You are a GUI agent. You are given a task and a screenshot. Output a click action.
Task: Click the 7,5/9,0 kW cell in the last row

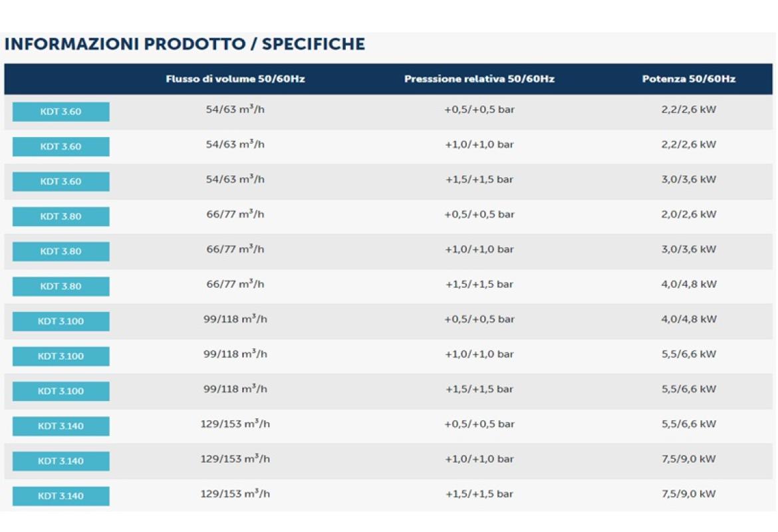click(688, 494)
